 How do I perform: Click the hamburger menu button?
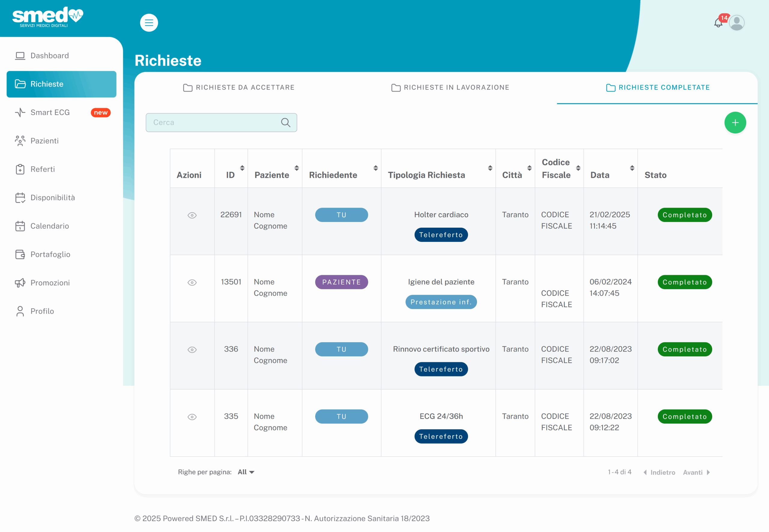click(149, 23)
